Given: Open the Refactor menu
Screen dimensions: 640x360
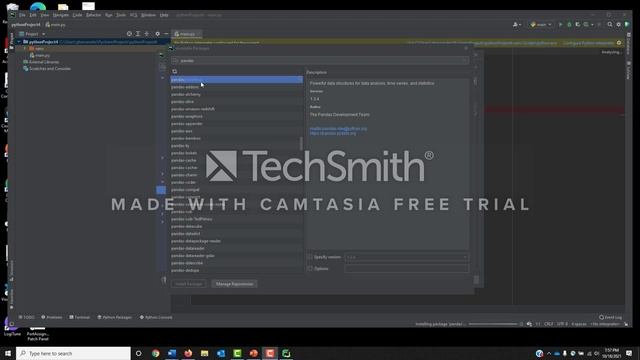Looking at the screenshot, I should pos(93,15).
